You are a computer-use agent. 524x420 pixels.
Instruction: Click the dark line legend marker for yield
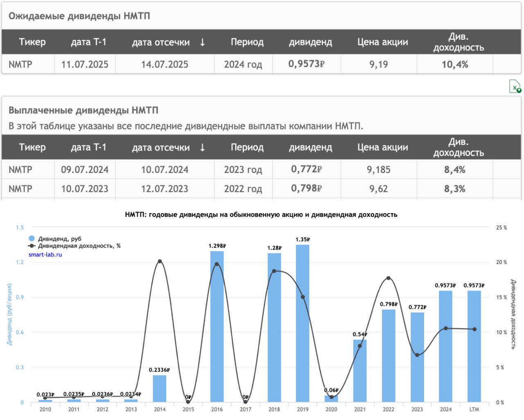click(x=32, y=246)
